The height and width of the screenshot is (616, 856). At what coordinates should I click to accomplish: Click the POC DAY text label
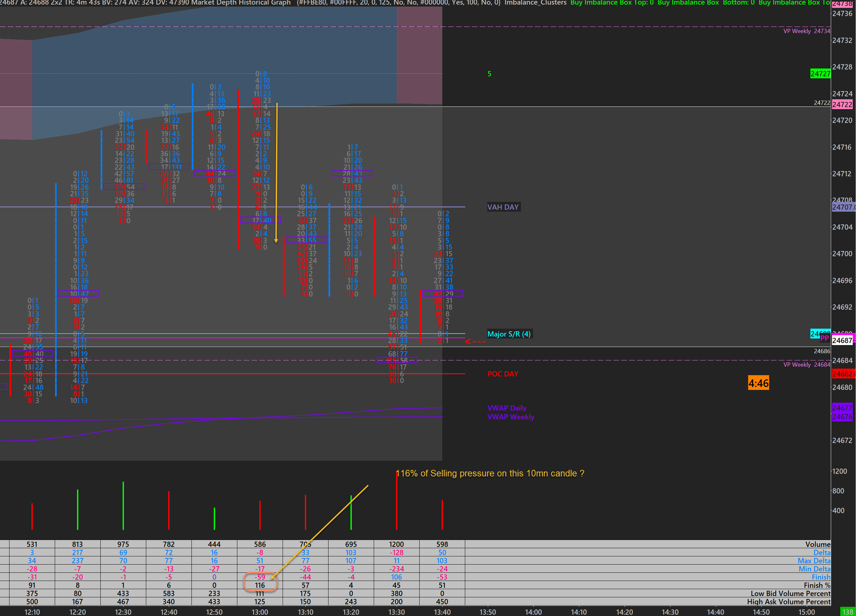pos(503,374)
